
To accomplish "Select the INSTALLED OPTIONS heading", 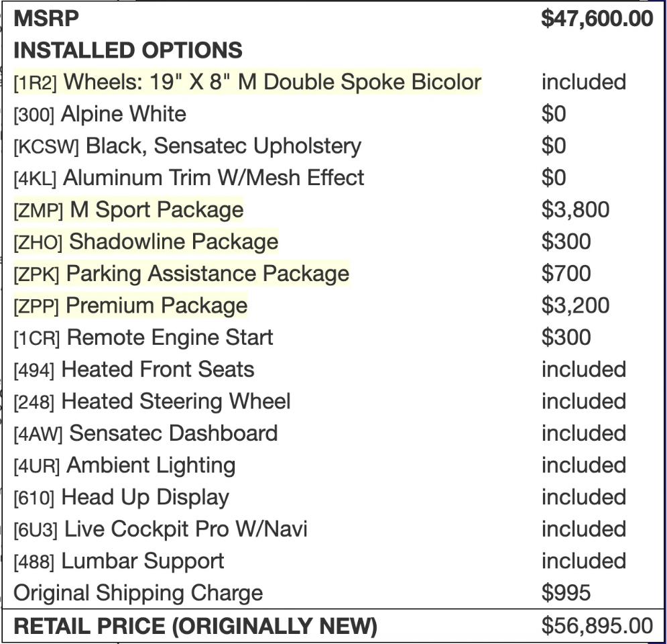I will tap(128, 50).
